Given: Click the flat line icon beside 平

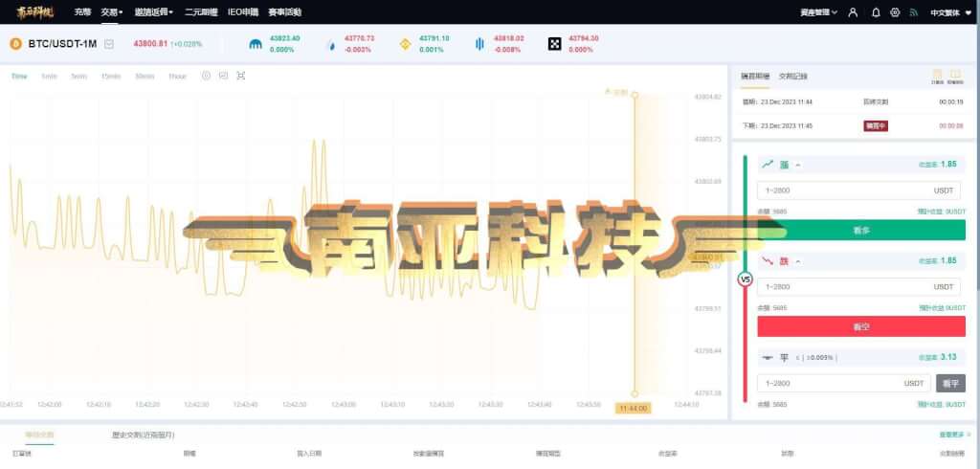Looking at the screenshot, I should click(768, 358).
